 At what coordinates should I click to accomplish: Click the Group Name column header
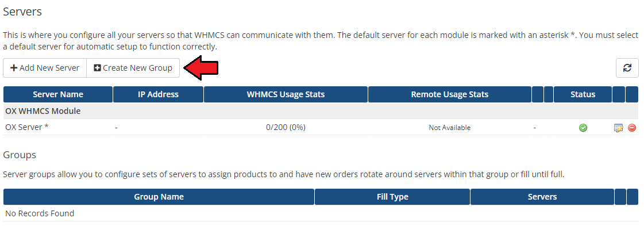(x=159, y=197)
